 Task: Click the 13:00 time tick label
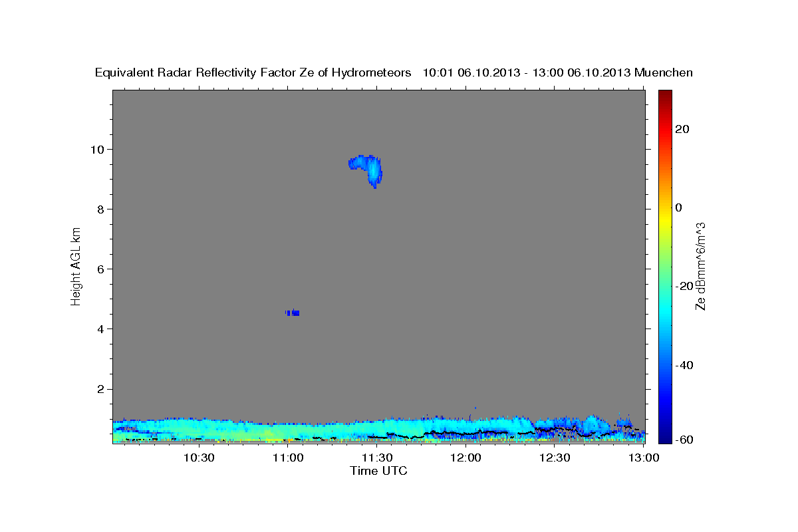pos(644,458)
